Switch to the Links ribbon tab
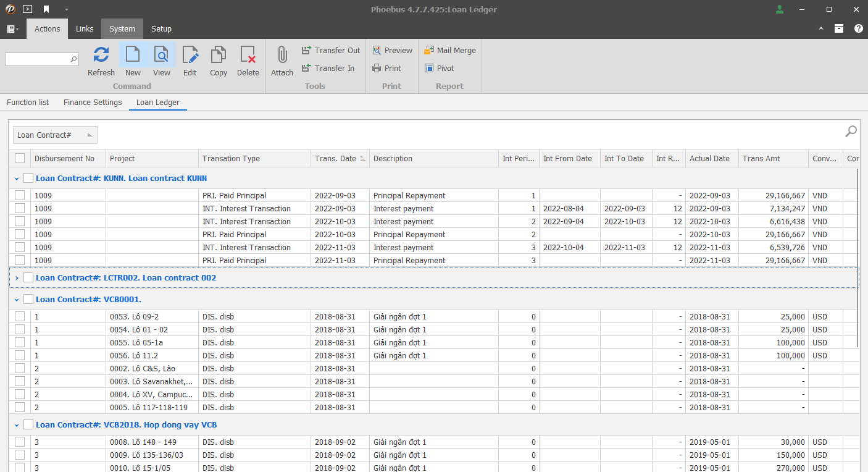This screenshot has width=868, height=472. (85, 29)
